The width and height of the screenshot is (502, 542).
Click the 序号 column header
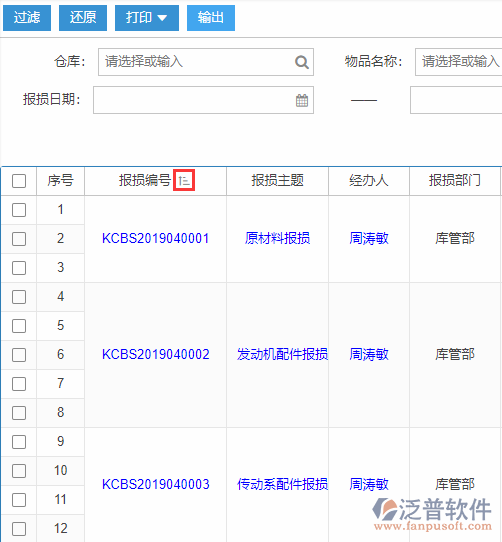point(61,181)
